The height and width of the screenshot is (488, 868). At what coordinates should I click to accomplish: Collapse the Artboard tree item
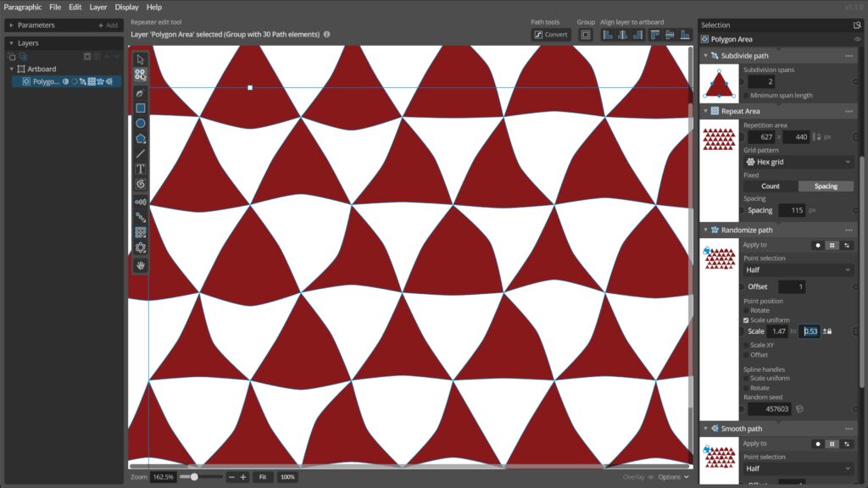click(x=12, y=69)
